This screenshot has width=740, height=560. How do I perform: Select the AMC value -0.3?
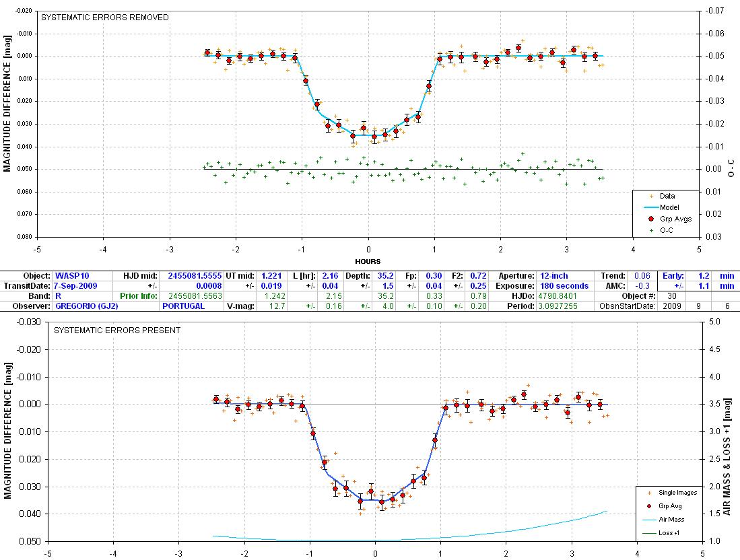(x=643, y=286)
